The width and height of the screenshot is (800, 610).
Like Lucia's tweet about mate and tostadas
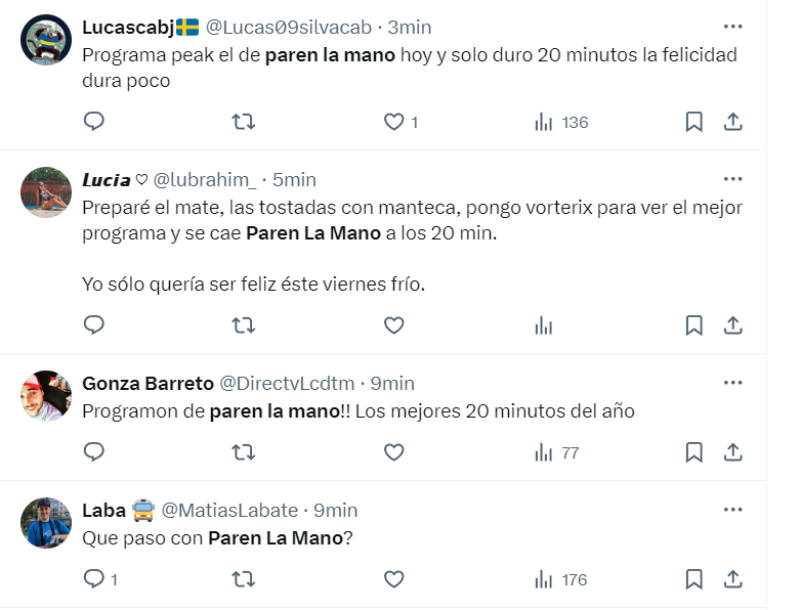click(394, 324)
